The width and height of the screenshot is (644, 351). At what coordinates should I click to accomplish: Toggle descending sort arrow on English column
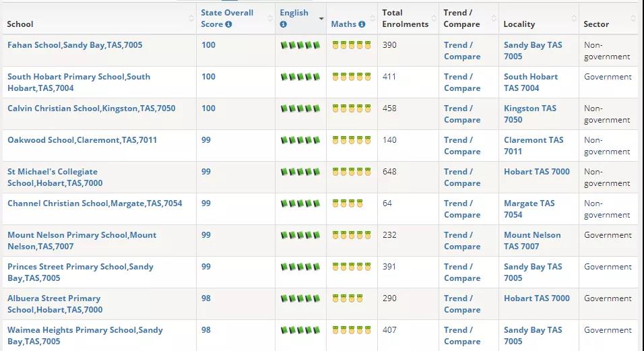click(x=321, y=18)
